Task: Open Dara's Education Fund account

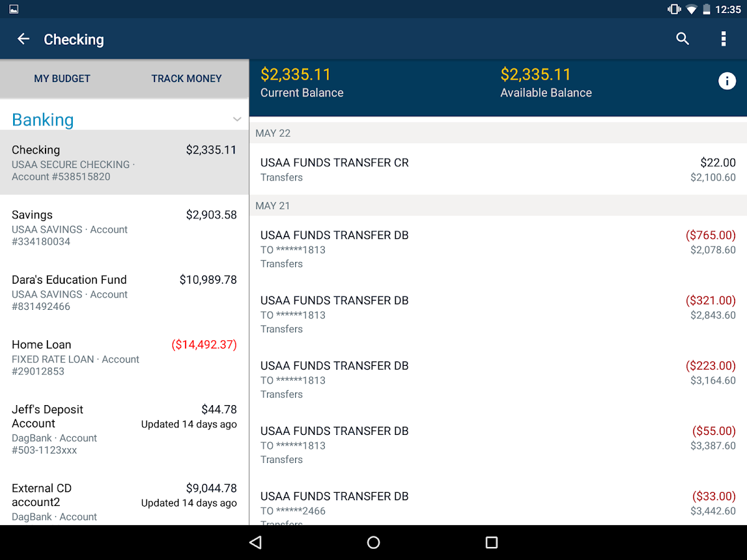Action: [125, 292]
